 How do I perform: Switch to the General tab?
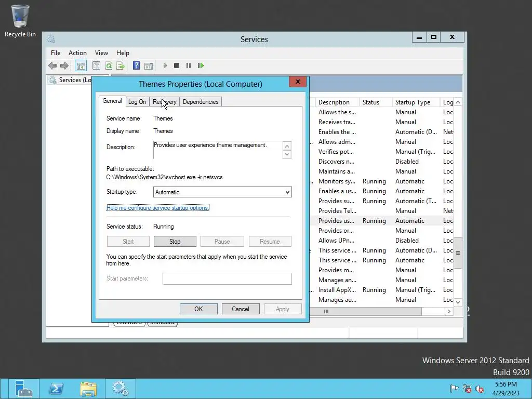(x=112, y=101)
